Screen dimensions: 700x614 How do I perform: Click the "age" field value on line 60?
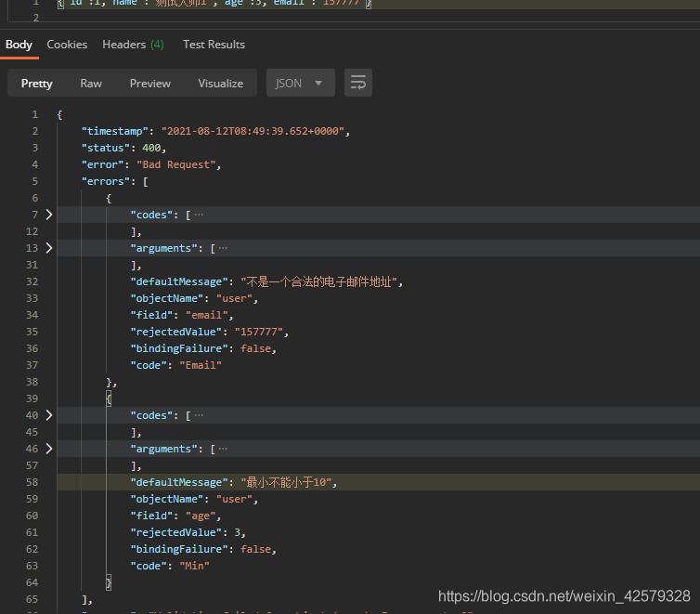click(x=201, y=516)
